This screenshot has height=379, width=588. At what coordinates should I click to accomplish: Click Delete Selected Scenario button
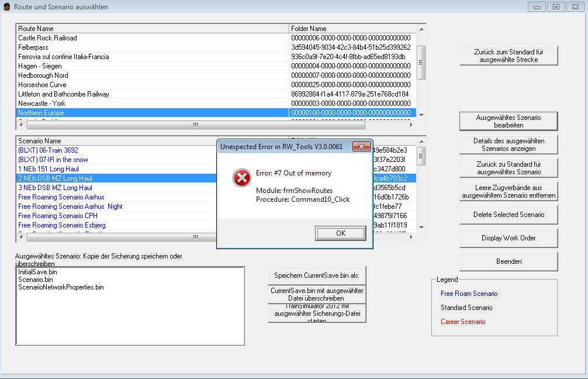(509, 215)
